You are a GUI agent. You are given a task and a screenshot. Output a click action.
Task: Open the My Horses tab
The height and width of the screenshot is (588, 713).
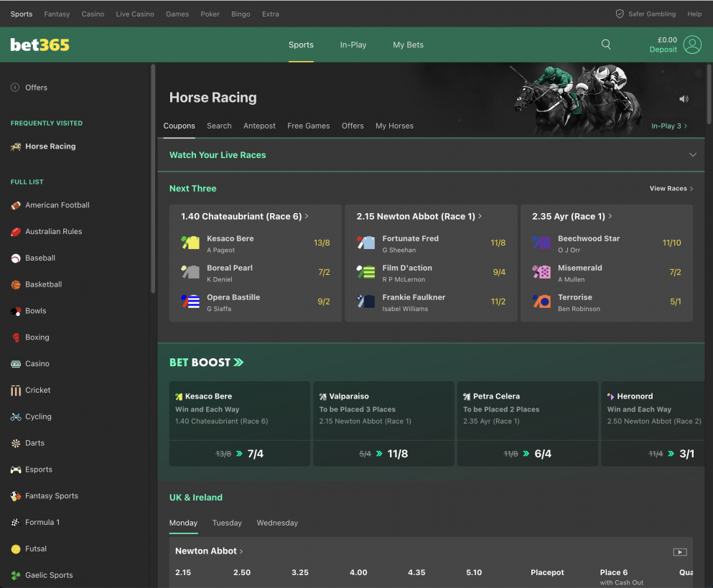394,126
